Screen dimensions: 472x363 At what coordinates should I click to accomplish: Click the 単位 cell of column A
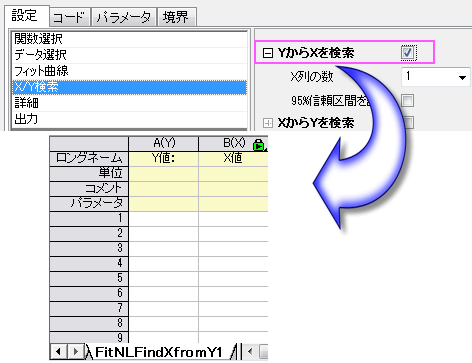coord(164,173)
